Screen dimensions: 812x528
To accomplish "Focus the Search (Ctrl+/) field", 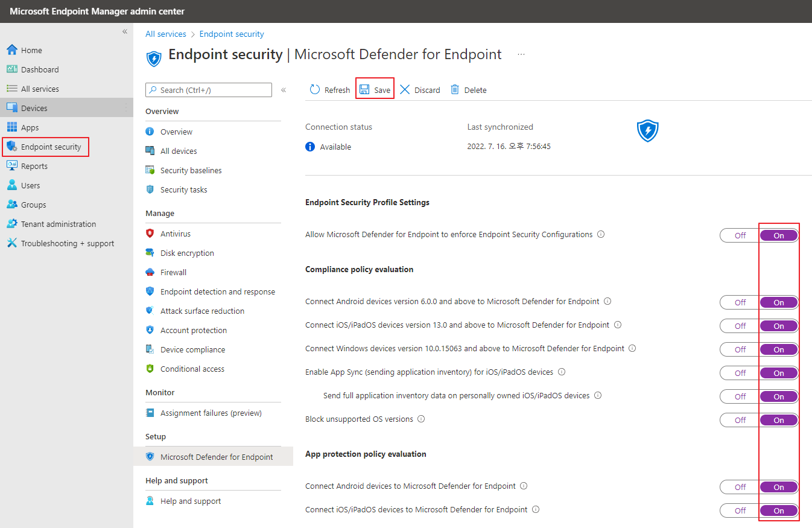I will (209, 90).
